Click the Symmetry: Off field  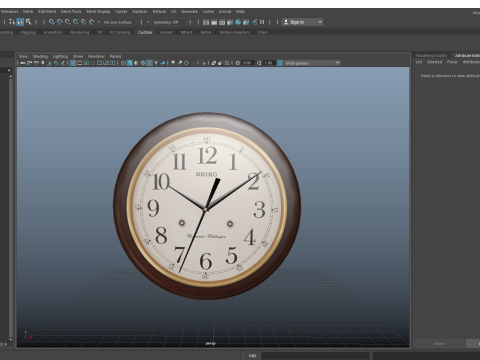[169, 22]
